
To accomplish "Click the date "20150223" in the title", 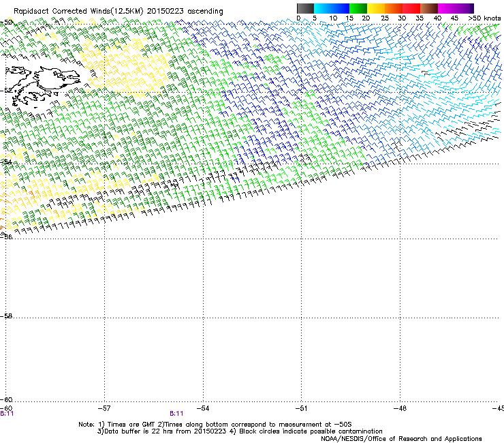I will (x=166, y=12).
